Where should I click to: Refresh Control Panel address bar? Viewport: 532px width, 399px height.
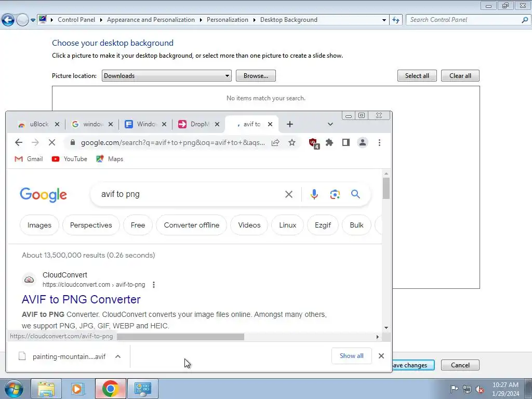pyautogui.click(x=395, y=20)
